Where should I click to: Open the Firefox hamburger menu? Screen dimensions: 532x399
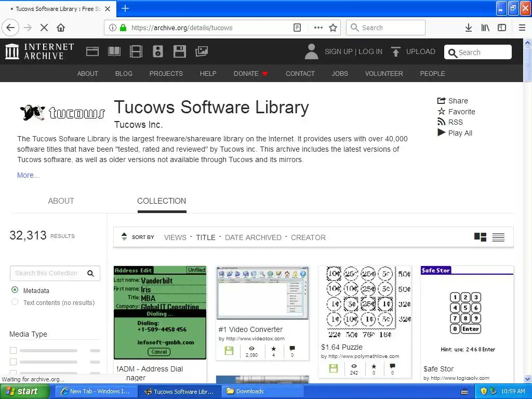(x=522, y=28)
